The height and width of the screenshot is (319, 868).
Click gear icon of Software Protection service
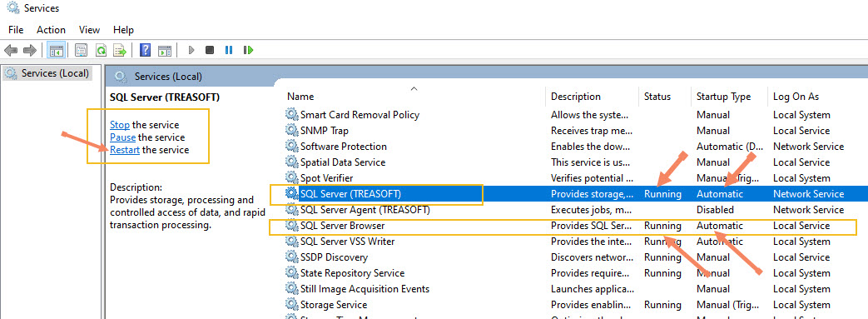(x=291, y=147)
